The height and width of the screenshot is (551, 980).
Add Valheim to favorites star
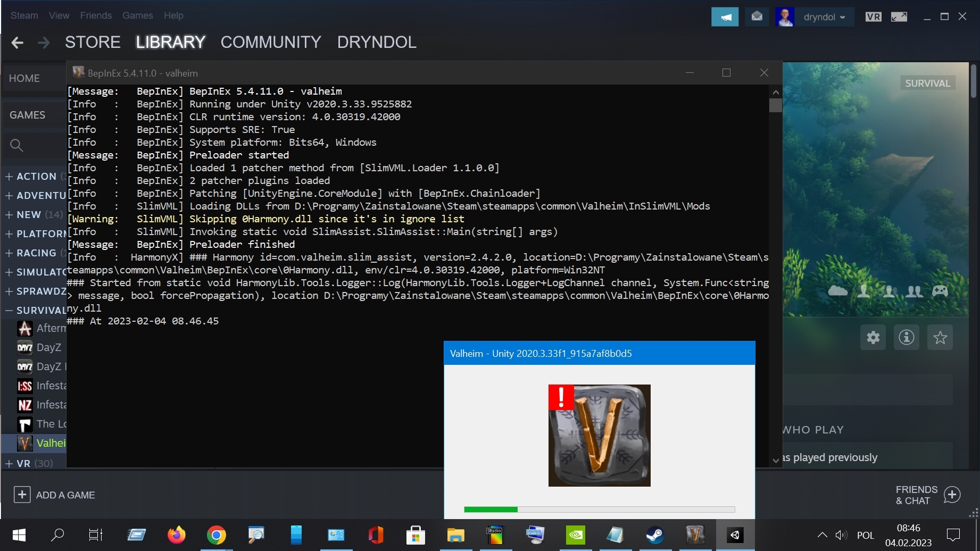(x=940, y=337)
